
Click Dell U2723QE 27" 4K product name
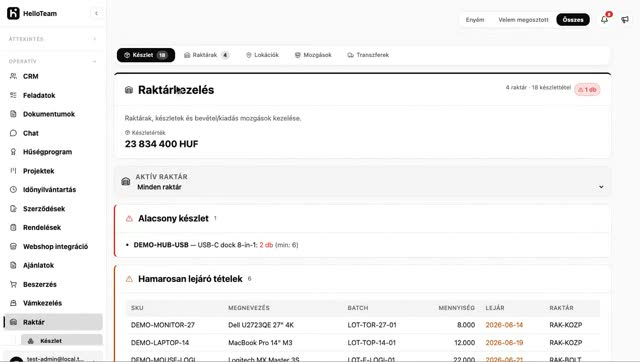click(x=261, y=325)
